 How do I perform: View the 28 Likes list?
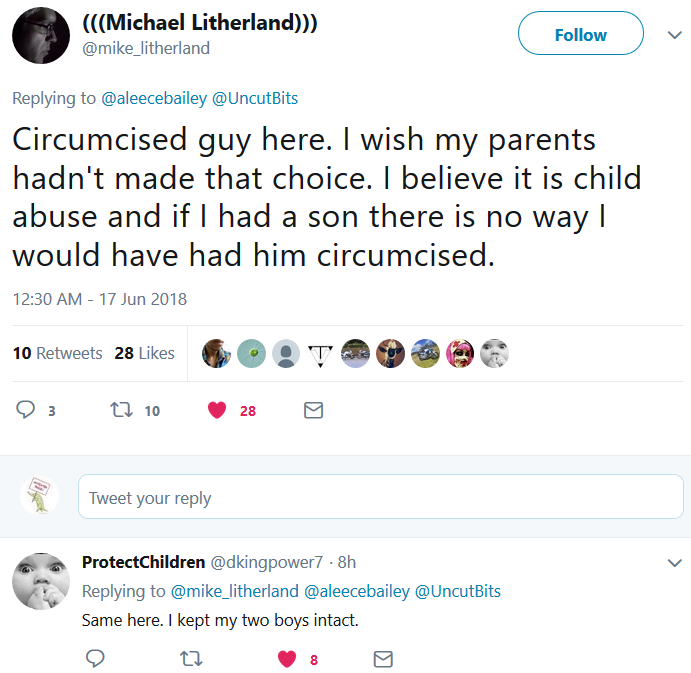click(x=145, y=353)
